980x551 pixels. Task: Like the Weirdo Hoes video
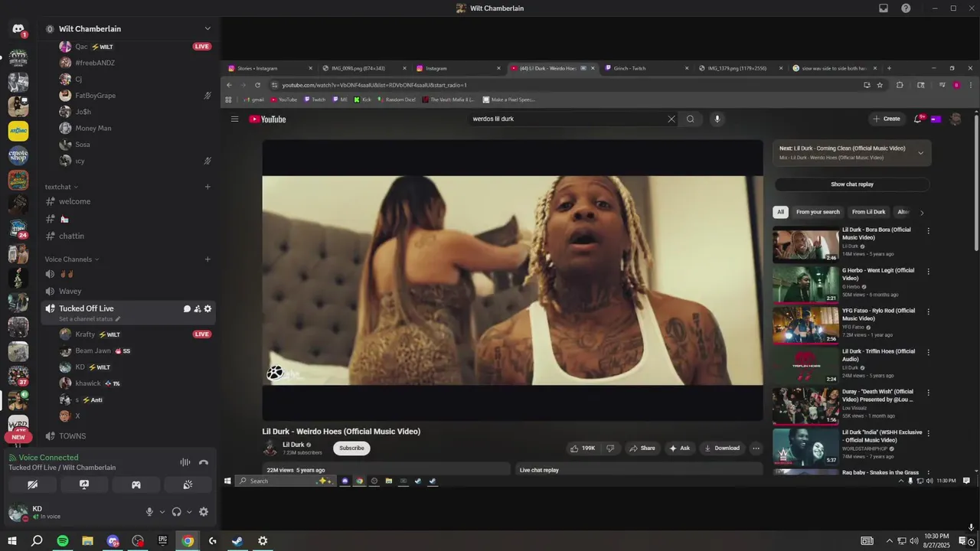583,448
